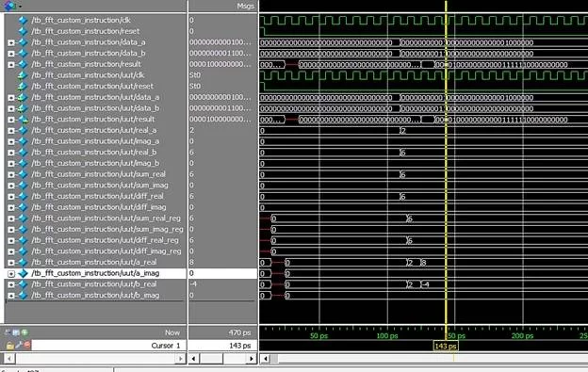
Task: Click the uut/result output-port signal icon
Action: click(23, 119)
